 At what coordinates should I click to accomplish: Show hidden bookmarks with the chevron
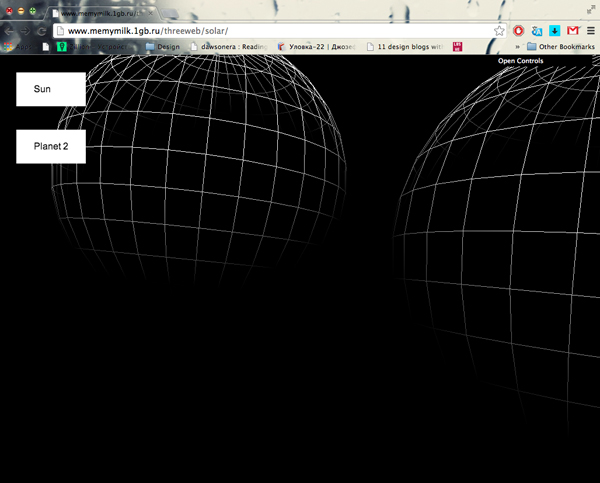(517, 46)
